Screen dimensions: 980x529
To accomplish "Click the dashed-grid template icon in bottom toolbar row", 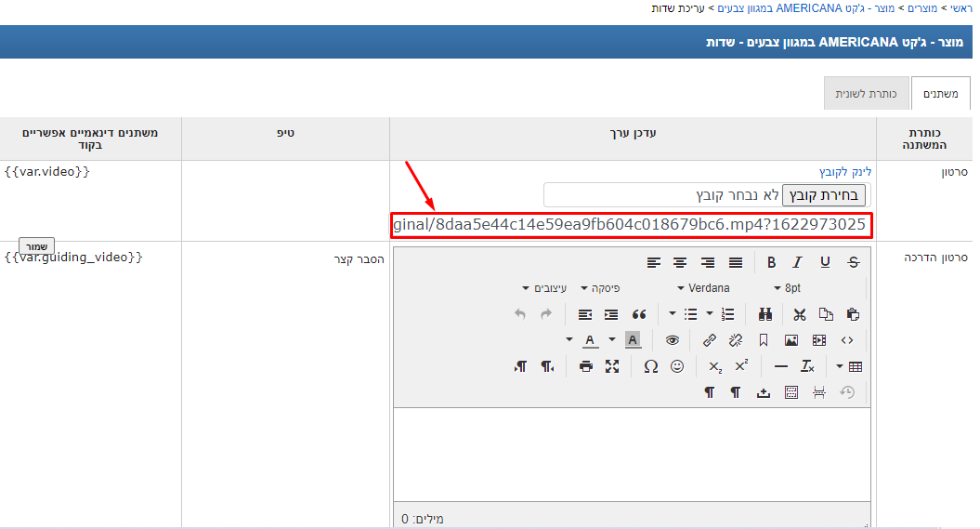I will (x=791, y=392).
